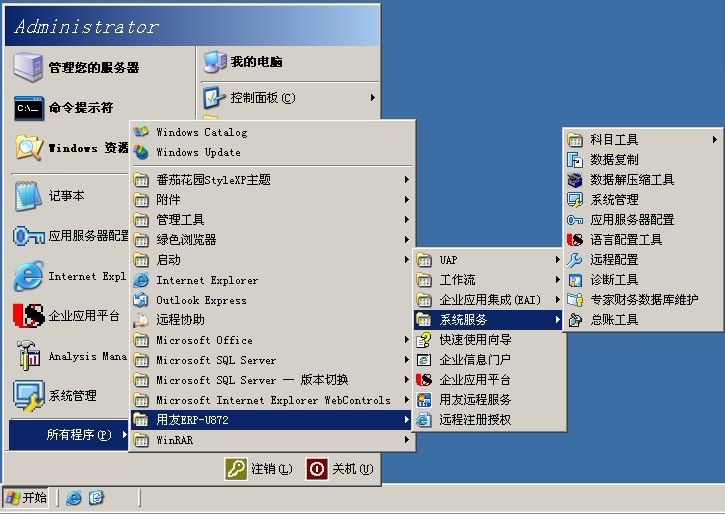This screenshot has width=725, height=515.
Task: Expand 附件 programs folder
Action: pyautogui.click(x=273, y=200)
